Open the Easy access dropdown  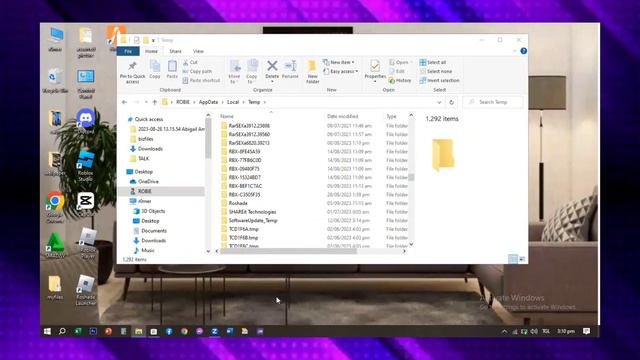coord(340,71)
